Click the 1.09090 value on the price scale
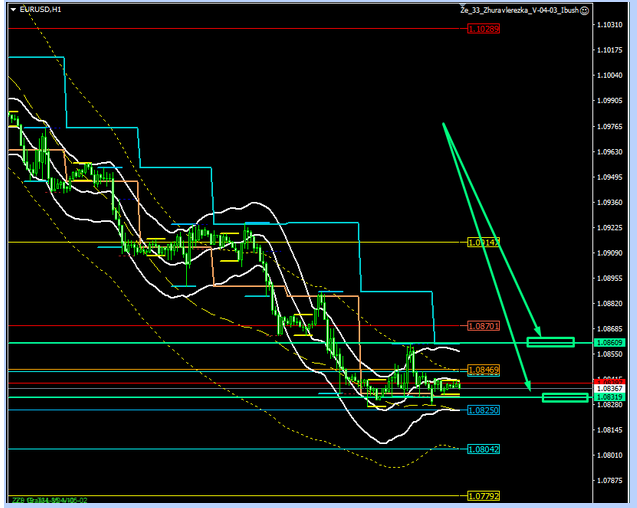The image size is (637, 508). point(609,253)
